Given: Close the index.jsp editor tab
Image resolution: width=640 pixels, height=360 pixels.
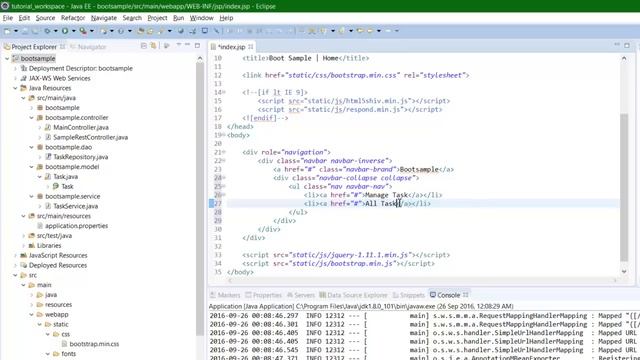Looking at the screenshot, I should 250,47.
